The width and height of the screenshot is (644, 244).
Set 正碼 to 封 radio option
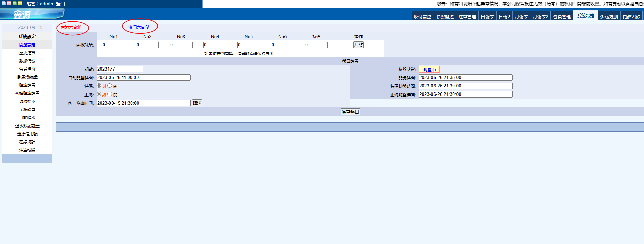coord(99,94)
